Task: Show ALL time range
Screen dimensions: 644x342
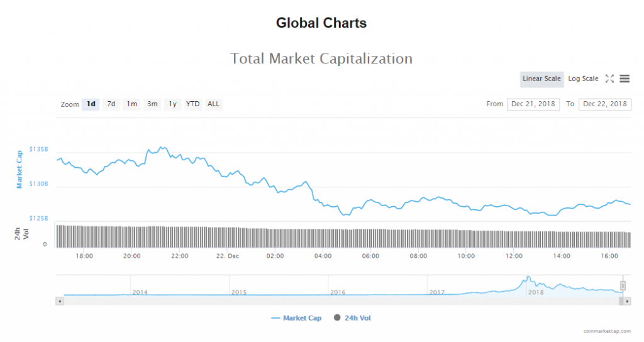Action: pyautogui.click(x=214, y=104)
